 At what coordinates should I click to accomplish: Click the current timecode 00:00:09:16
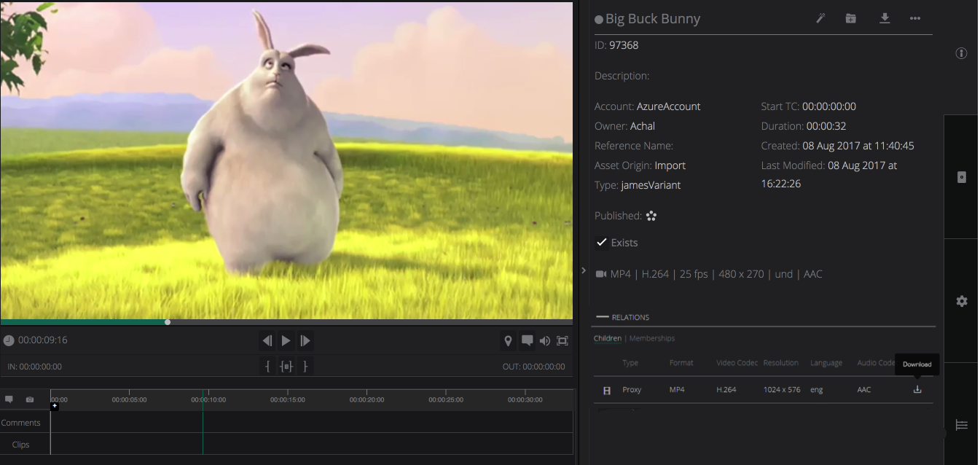pyautogui.click(x=43, y=340)
